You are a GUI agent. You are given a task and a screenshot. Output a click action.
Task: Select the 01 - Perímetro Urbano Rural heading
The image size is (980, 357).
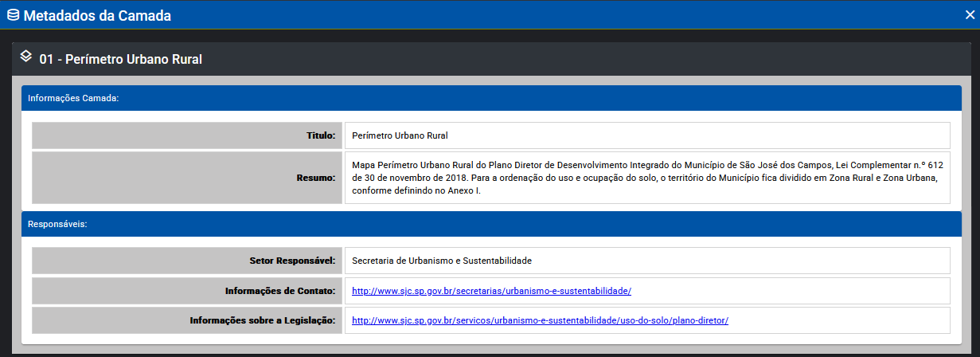120,59
